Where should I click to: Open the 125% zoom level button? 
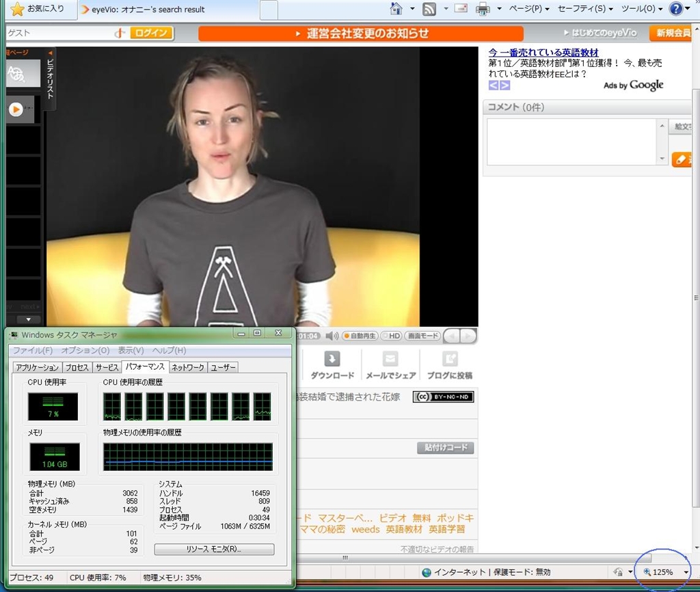(x=658, y=572)
